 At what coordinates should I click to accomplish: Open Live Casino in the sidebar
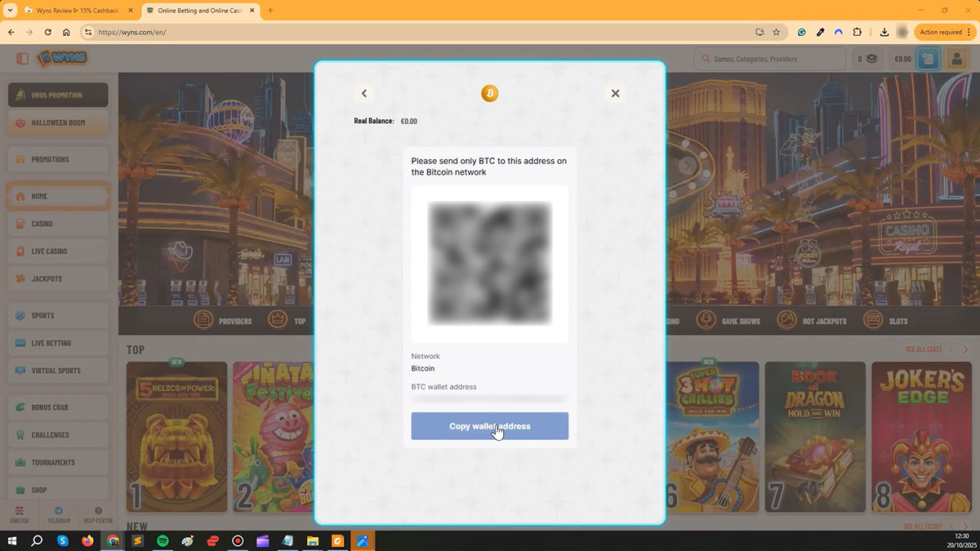58,251
